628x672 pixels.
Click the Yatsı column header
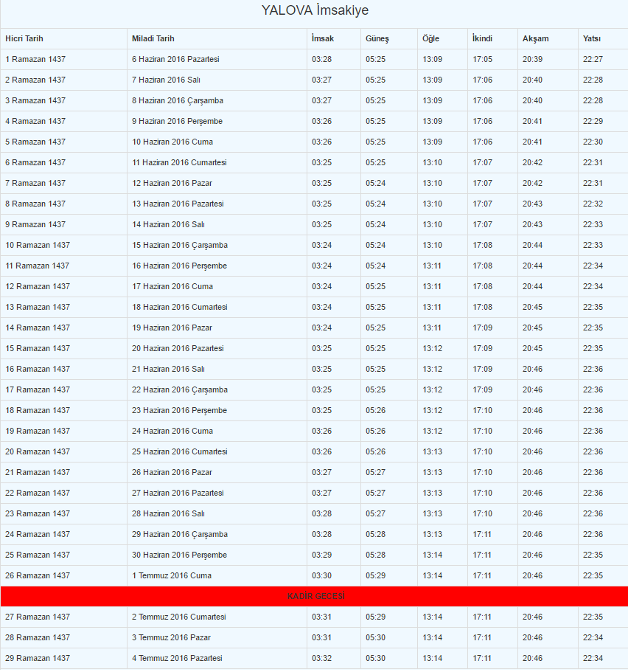tap(592, 38)
